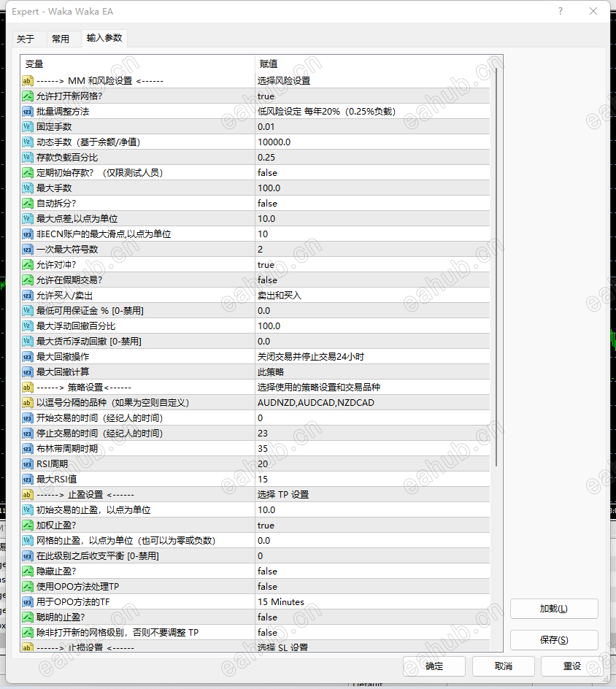Image resolution: width=616 pixels, height=689 pixels.
Task: Click the ab icon beside 止盈设置 header
Action: coord(27,495)
